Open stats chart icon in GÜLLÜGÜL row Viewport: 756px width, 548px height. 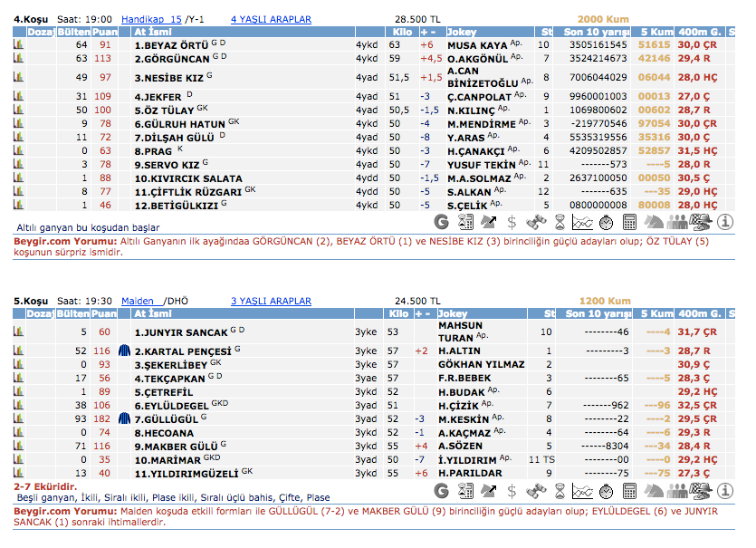click(x=18, y=419)
